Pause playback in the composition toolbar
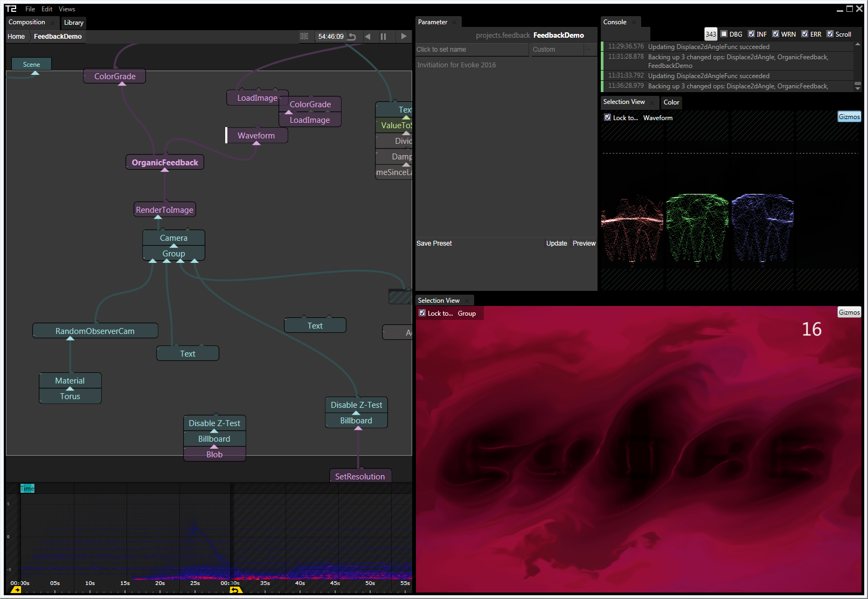 tap(383, 37)
